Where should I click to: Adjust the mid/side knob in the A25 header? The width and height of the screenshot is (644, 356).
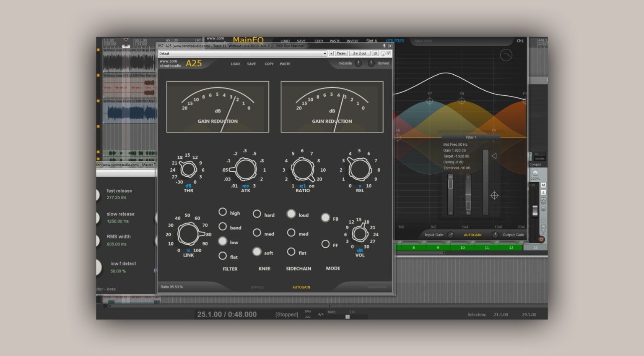pos(358,63)
